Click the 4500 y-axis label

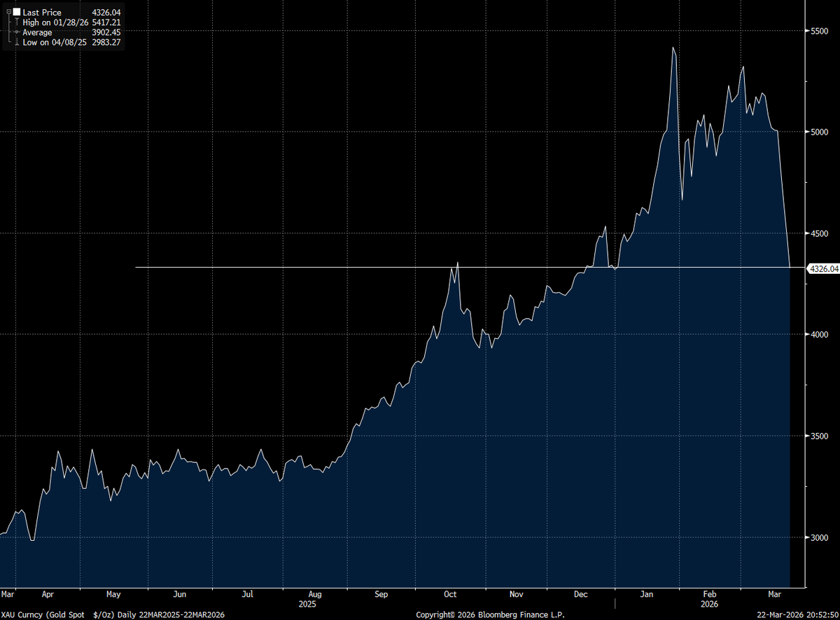coord(819,233)
